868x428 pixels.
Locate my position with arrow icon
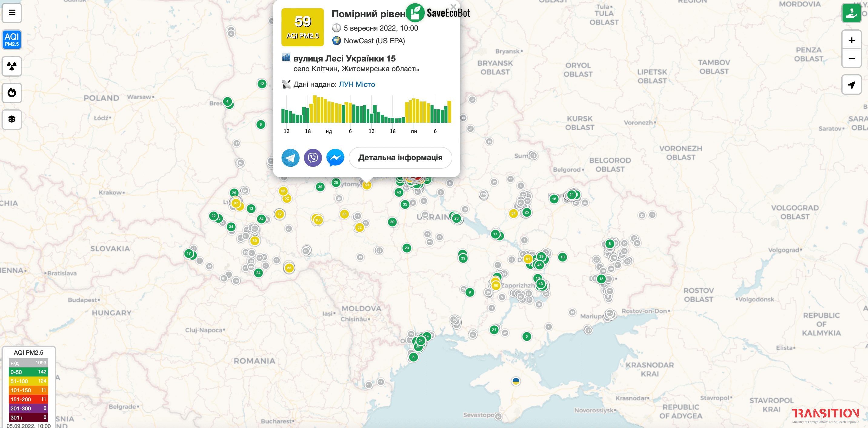851,85
